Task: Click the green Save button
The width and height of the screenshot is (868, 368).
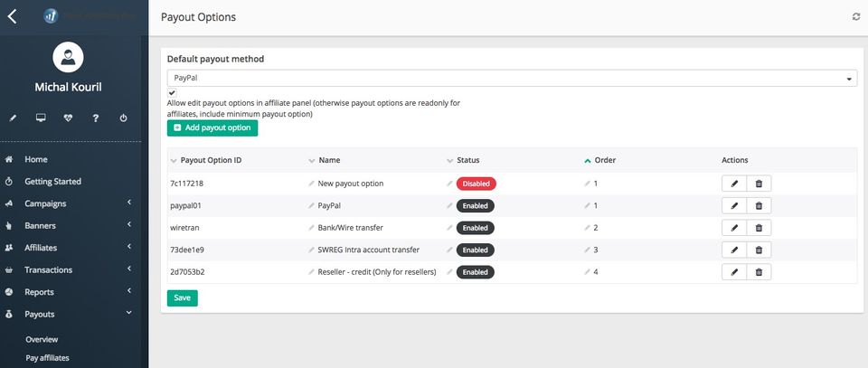Action: pos(182,297)
